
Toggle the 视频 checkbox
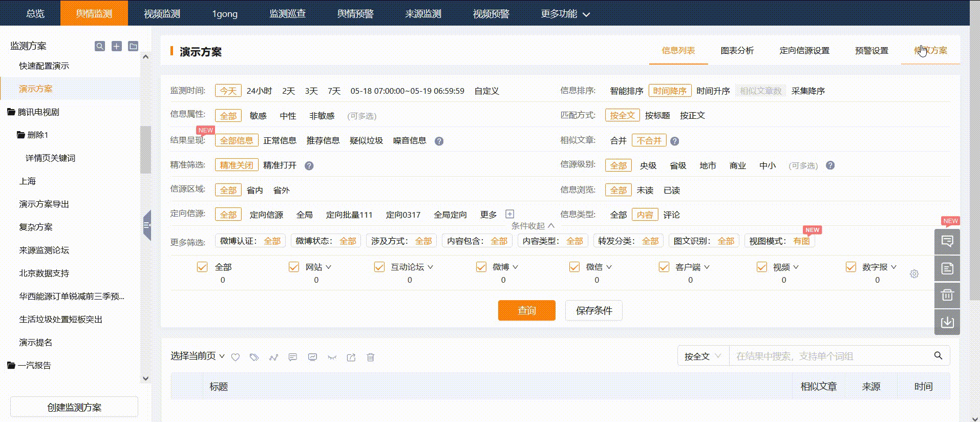point(762,267)
